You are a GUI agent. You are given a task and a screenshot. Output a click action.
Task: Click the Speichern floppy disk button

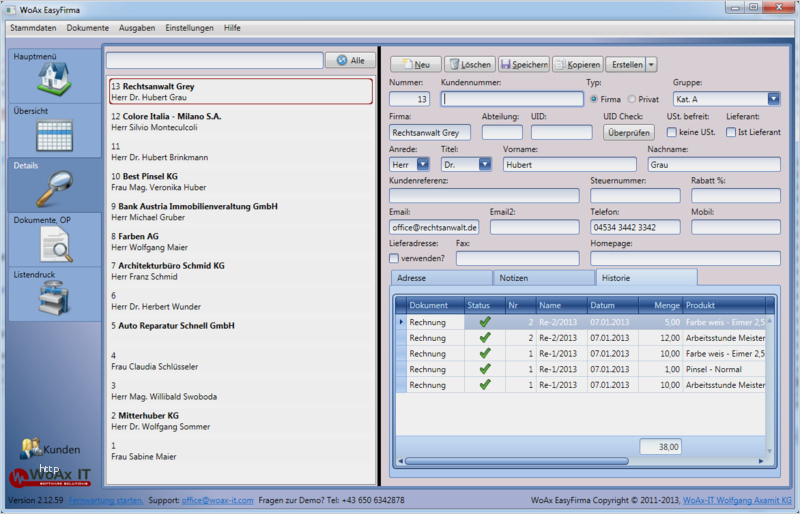[x=524, y=64]
